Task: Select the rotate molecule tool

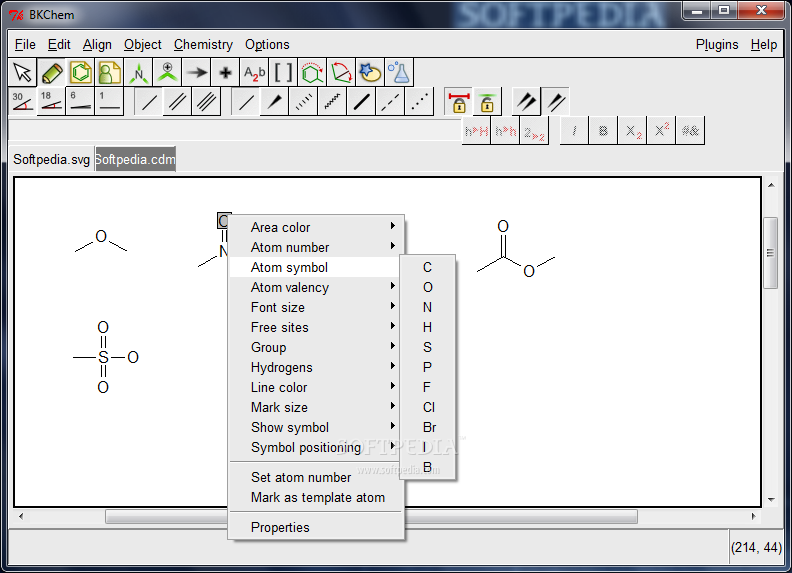Action: point(312,73)
